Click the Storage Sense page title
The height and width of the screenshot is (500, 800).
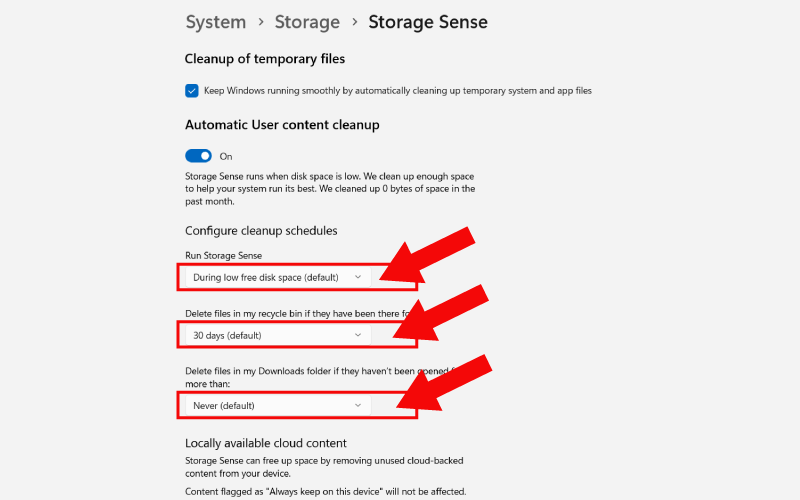(428, 22)
